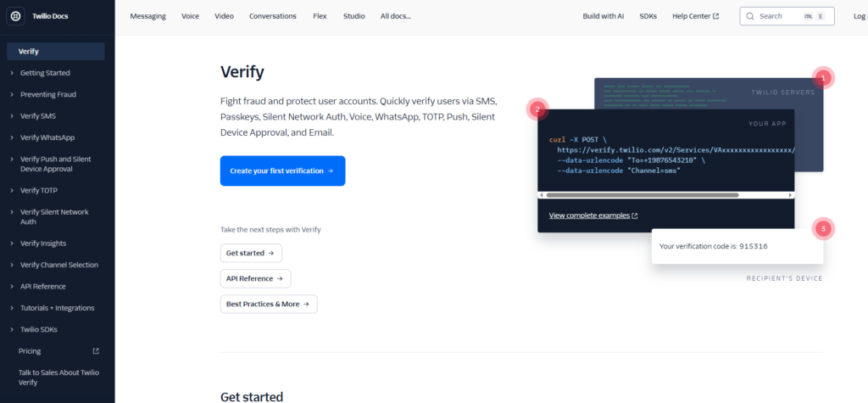Image resolution: width=868 pixels, height=403 pixels.
Task: Click the Get started button
Action: pyautogui.click(x=251, y=254)
